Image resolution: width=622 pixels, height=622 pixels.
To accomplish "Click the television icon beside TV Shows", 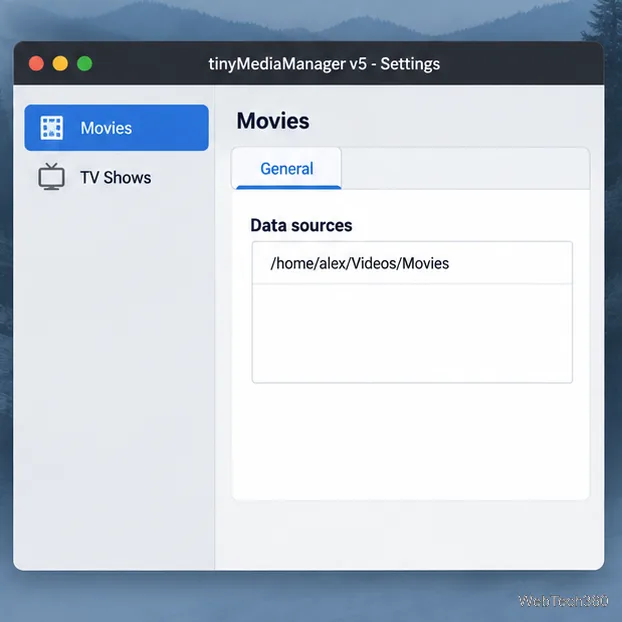I will click(52, 177).
